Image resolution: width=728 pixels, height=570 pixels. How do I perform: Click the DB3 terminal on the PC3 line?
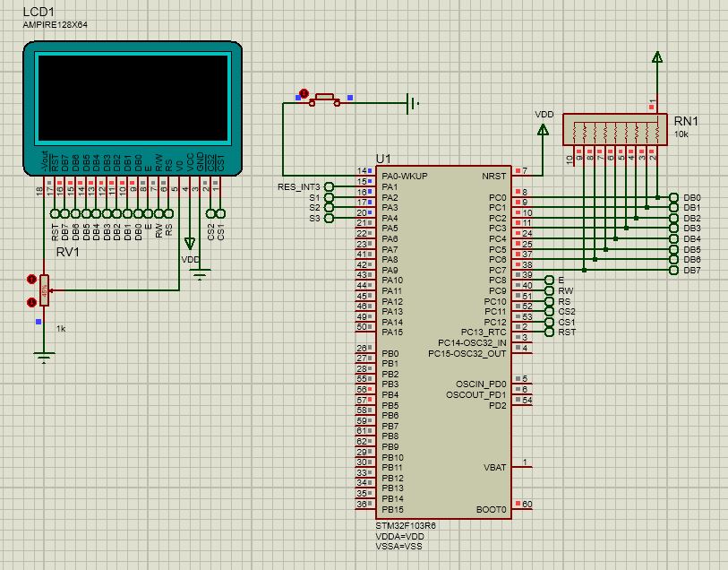click(673, 229)
